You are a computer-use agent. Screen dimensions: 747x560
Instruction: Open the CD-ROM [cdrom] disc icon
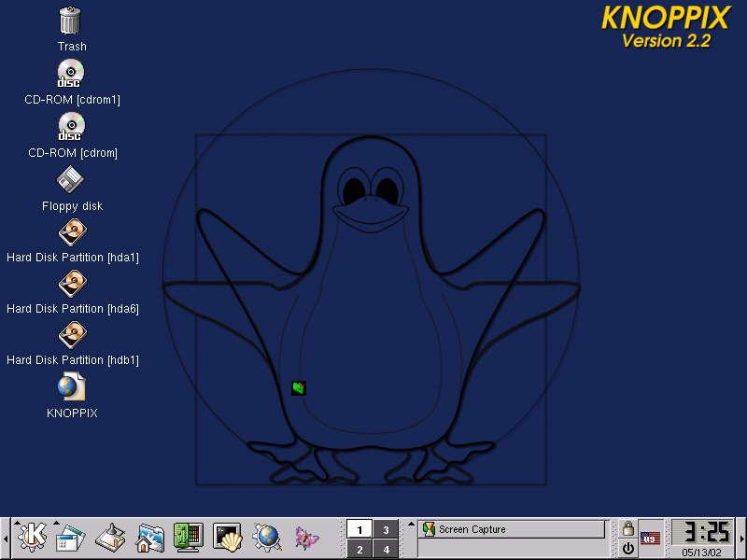click(x=72, y=126)
